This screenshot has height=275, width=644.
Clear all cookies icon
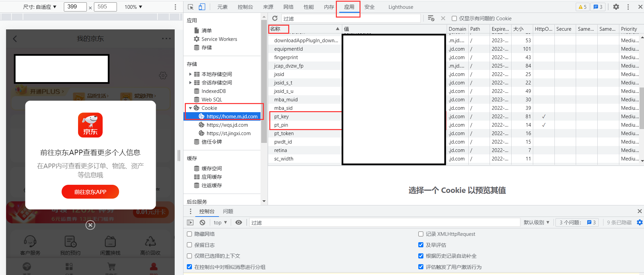431,18
